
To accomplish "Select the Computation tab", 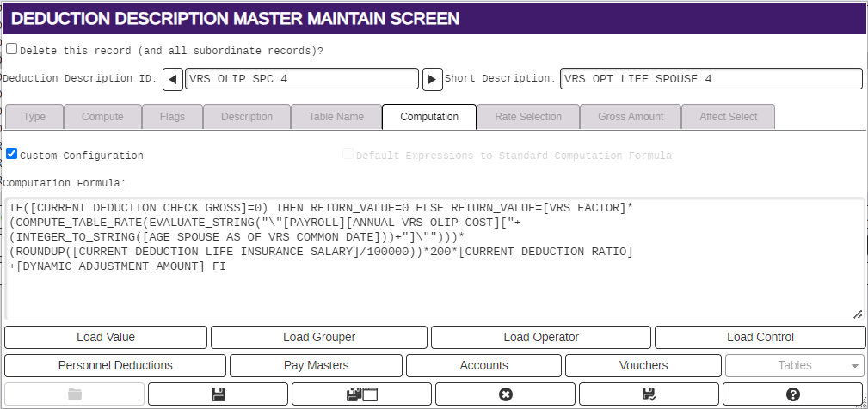I will point(429,117).
